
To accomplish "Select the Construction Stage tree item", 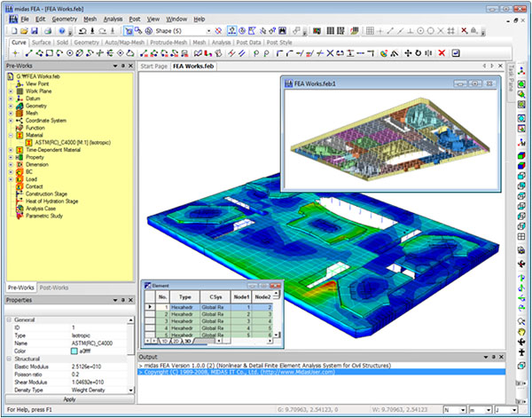I will pos(46,193).
